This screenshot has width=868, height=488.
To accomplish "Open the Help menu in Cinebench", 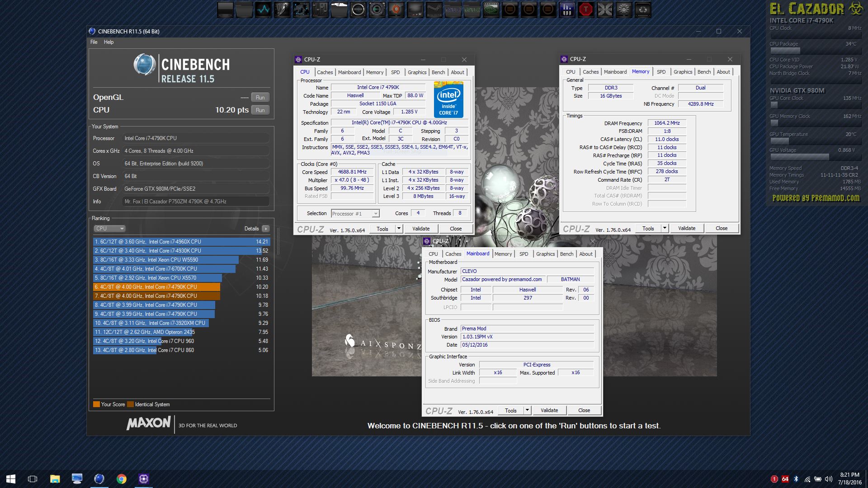I will point(108,42).
